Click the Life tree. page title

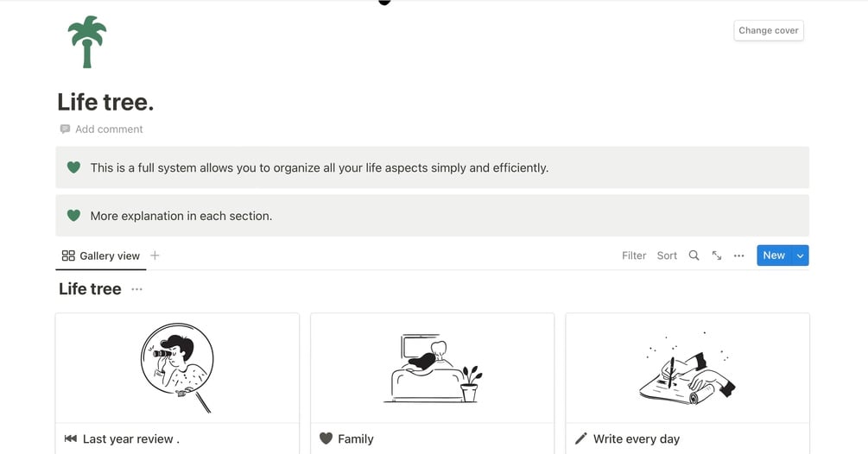105,102
